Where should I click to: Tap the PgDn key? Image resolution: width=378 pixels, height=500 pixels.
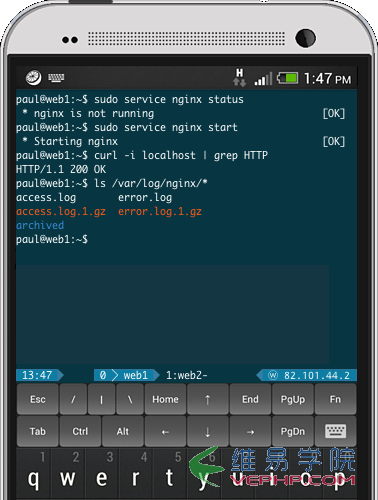(293, 431)
